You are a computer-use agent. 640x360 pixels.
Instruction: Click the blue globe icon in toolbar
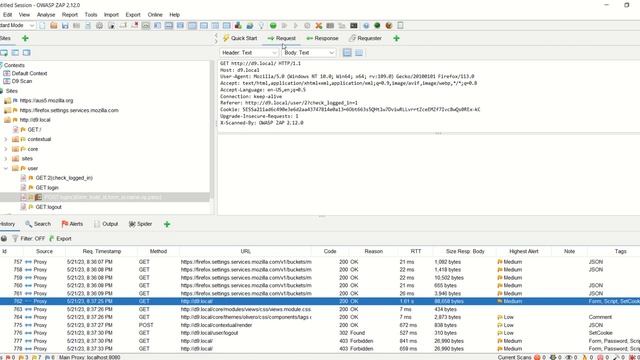(250, 25)
